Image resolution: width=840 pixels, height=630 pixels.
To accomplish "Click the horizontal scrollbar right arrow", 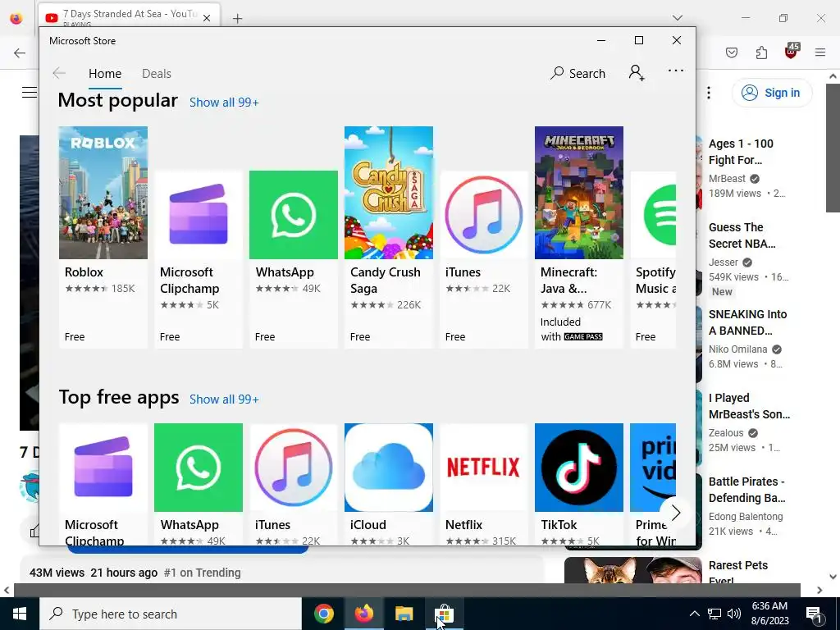I will (819, 590).
